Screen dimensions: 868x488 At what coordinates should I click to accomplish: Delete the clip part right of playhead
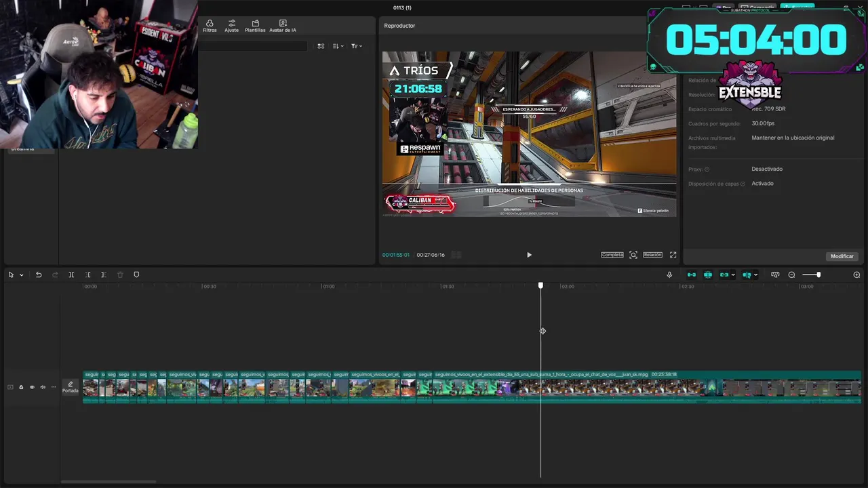tap(103, 274)
